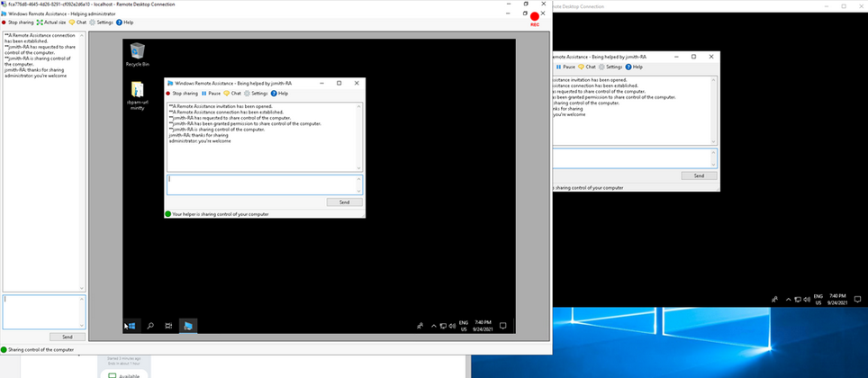
Task: Click the Remote Assistance app on shared screen taskbar
Action: [x=189, y=326]
